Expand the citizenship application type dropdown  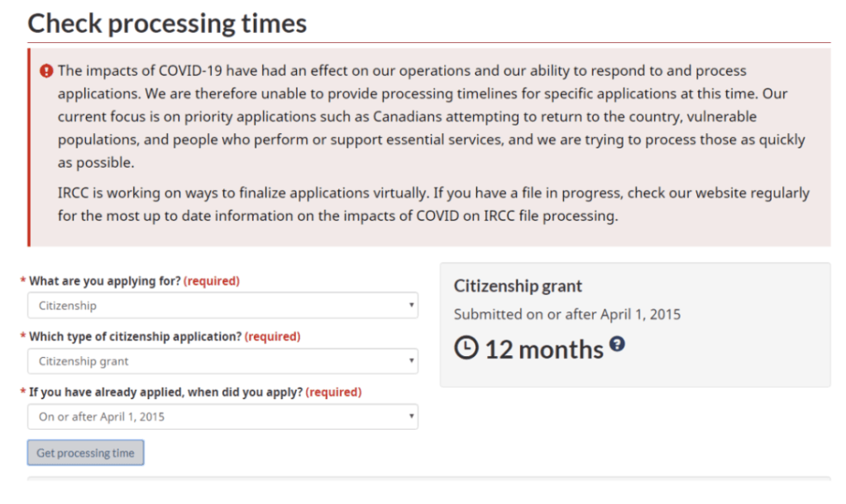click(x=222, y=361)
